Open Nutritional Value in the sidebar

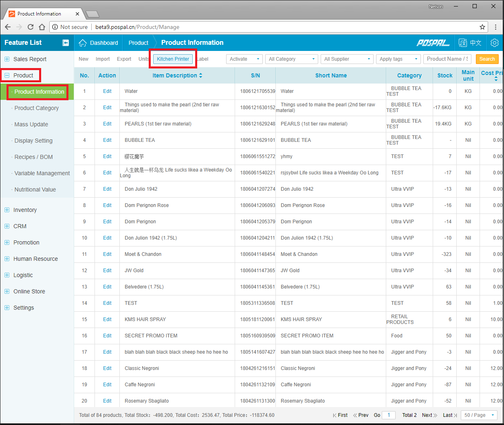[x=35, y=189]
